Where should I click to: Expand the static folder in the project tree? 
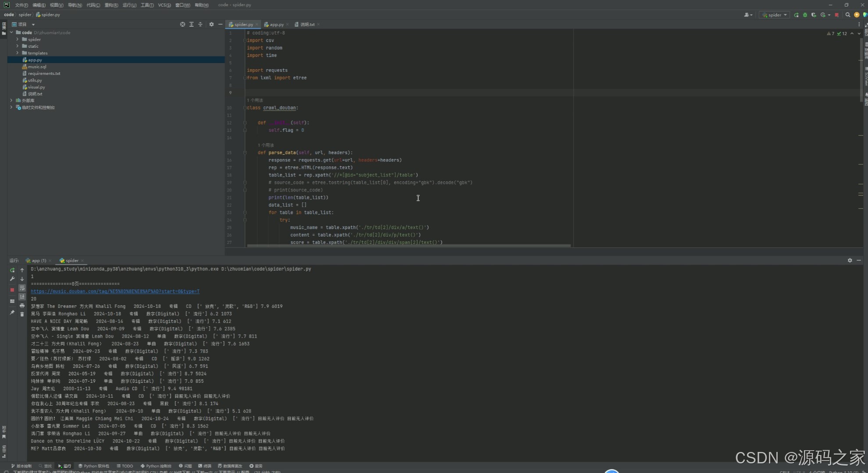tap(18, 46)
